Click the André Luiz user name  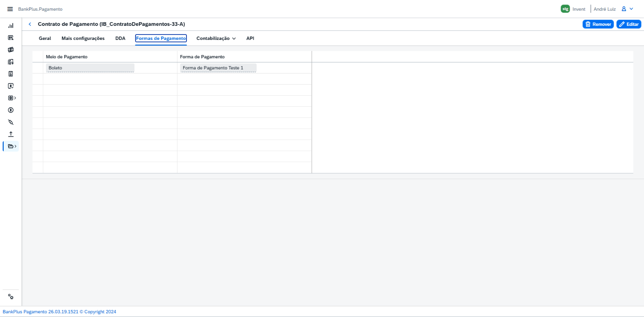coord(605,9)
